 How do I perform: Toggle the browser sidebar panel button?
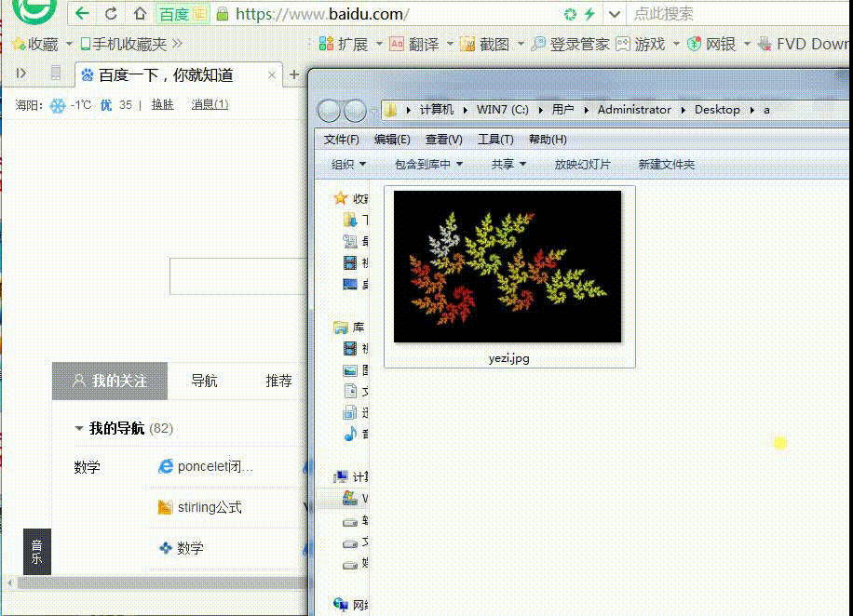point(21,73)
